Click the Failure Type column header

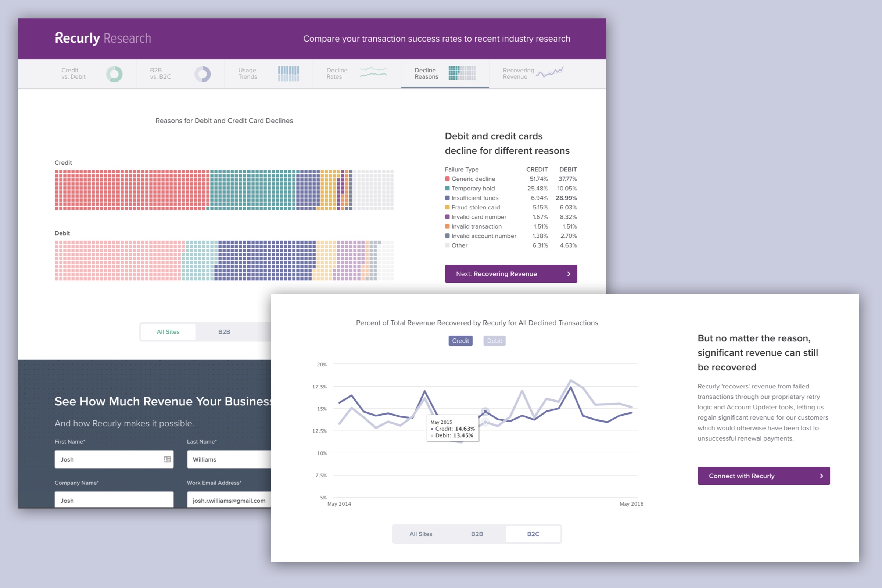(x=462, y=169)
